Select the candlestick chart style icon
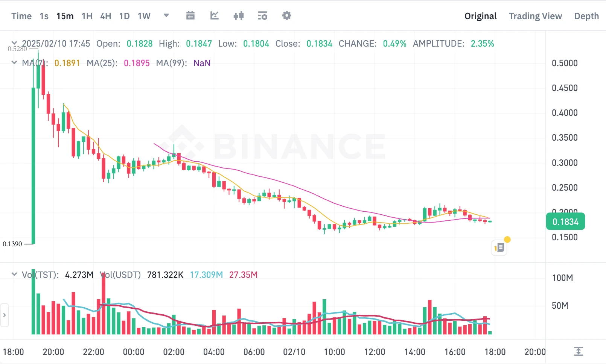 click(x=239, y=16)
